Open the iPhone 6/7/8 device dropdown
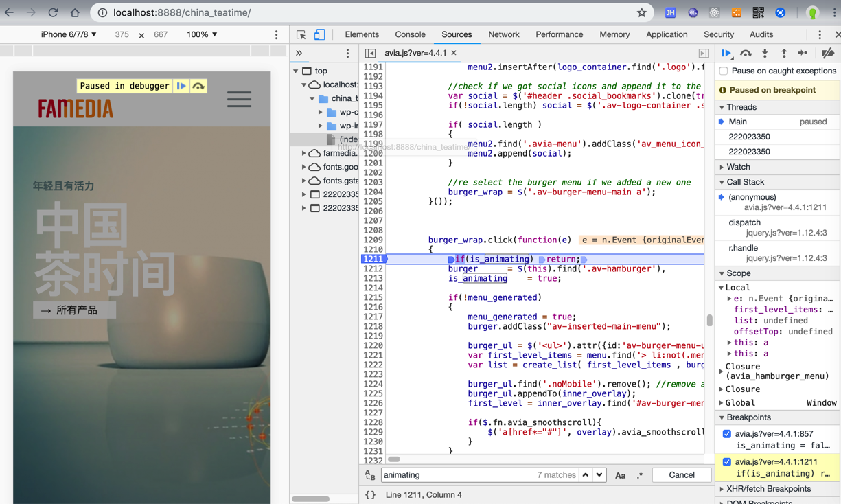The width and height of the screenshot is (841, 504). click(69, 34)
